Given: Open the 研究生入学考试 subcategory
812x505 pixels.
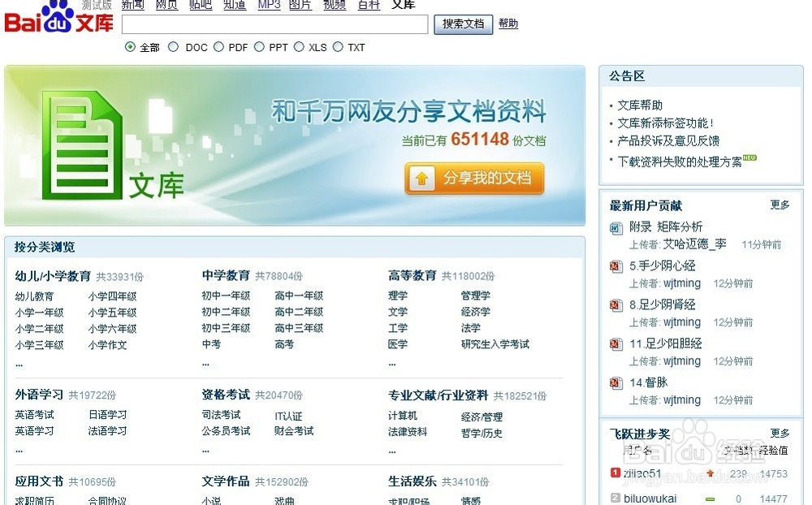Looking at the screenshot, I should point(495,344).
